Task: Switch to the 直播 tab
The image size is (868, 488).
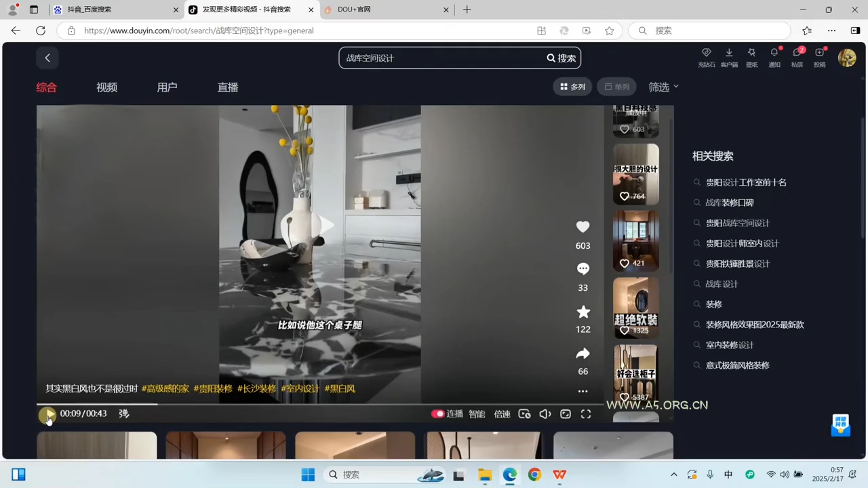Action: [x=228, y=87]
